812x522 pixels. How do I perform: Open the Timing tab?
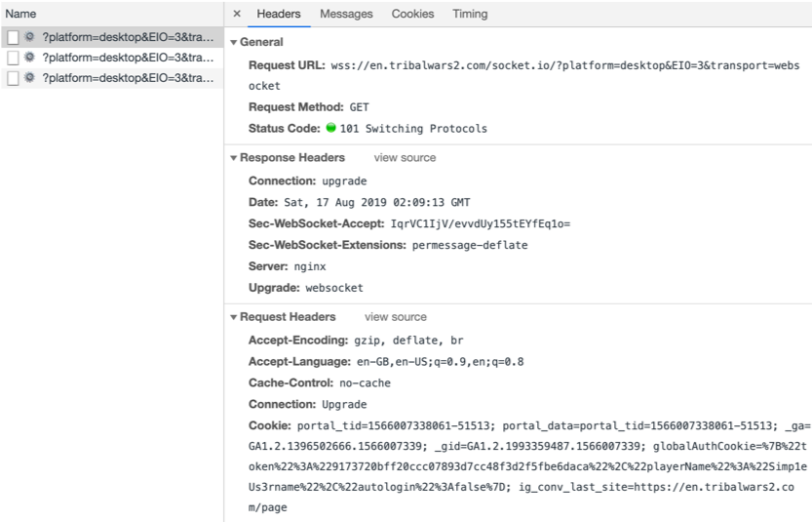470,14
